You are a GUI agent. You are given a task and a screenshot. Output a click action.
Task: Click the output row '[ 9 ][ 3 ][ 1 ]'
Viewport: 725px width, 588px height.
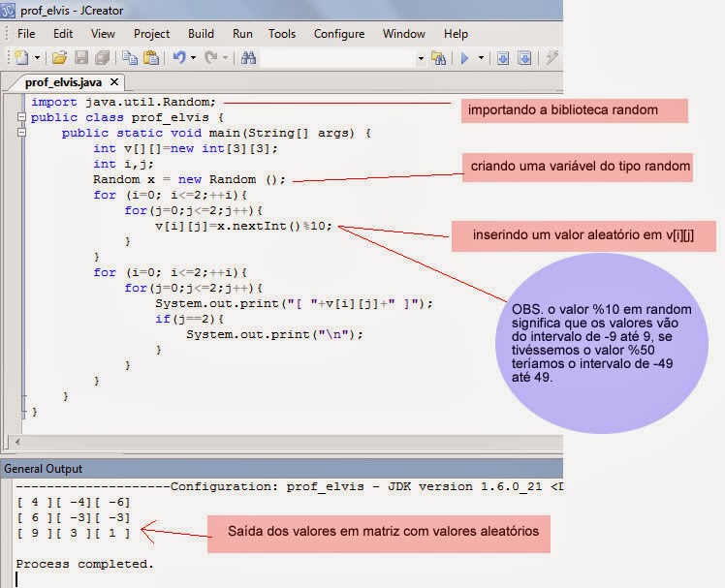74,533
